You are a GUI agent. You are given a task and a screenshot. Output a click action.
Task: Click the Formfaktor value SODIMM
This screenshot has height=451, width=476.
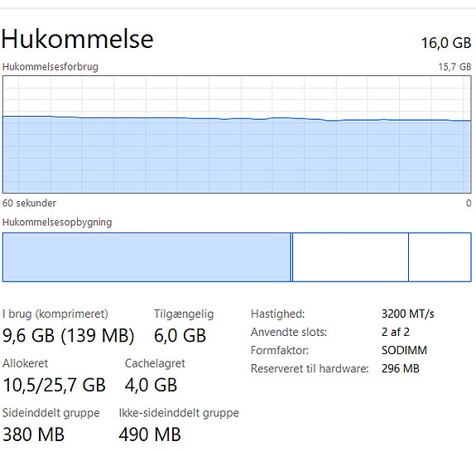(404, 350)
